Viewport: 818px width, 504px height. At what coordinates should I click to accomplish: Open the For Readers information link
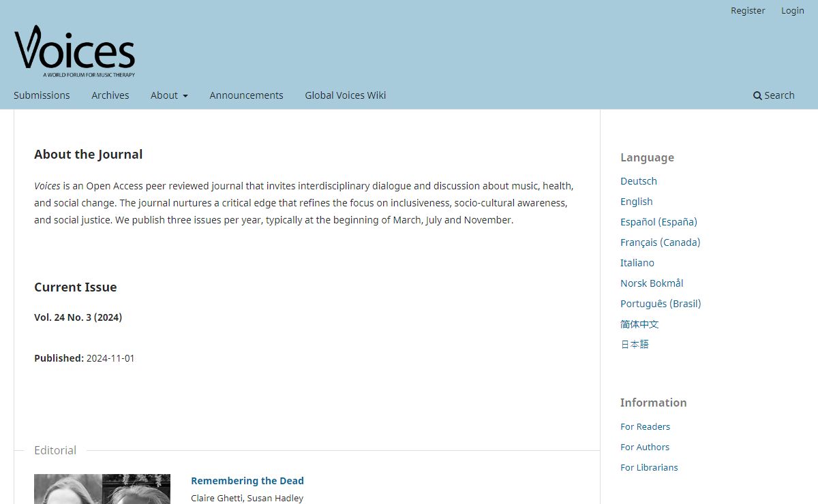645,426
